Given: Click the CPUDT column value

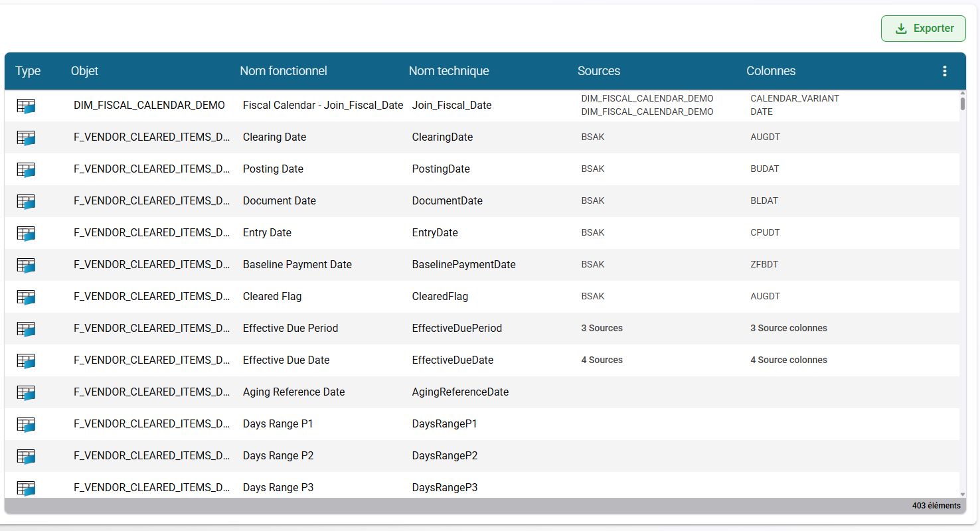Looking at the screenshot, I should point(765,232).
